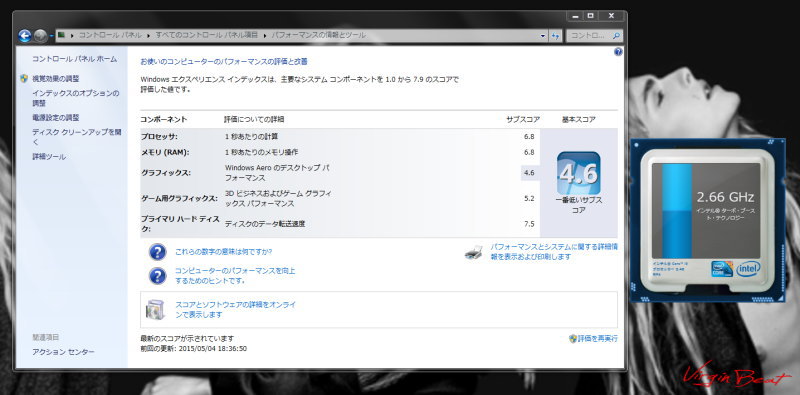Click 評価を再実行 to rerun assessment
The image size is (800, 395).
coord(597,338)
